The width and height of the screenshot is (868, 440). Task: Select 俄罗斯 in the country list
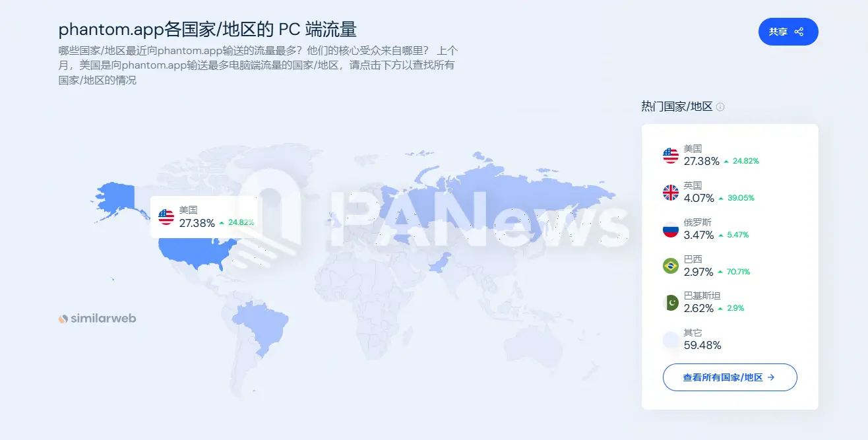pos(698,223)
